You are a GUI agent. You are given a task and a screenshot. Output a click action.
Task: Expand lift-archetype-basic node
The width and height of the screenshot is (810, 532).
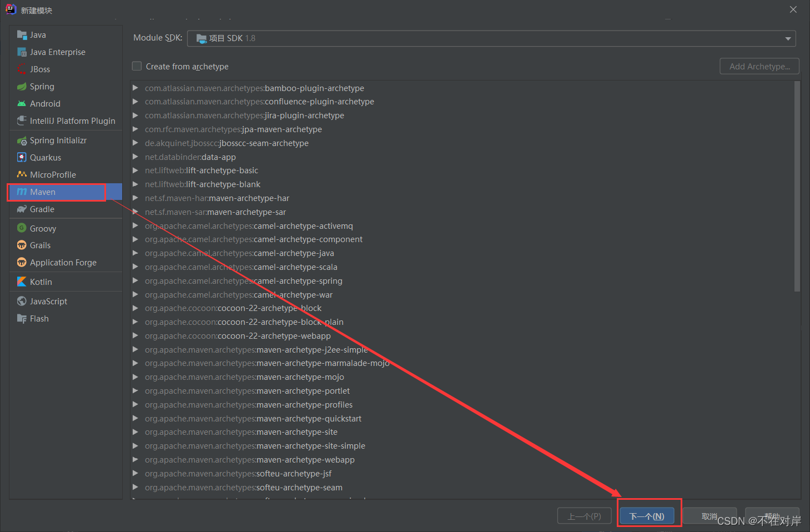[x=135, y=170]
